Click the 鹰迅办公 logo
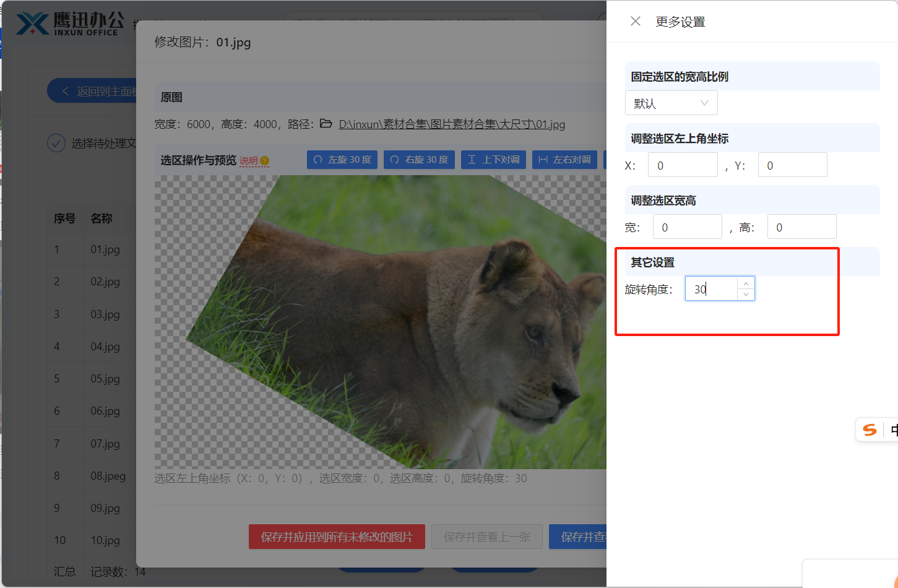898x588 pixels. pyautogui.click(x=69, y=24)
